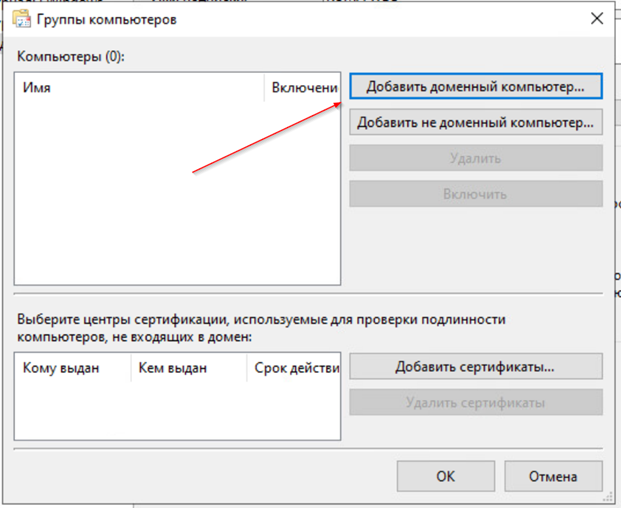
Task: Click the Кем выдан column header
Action: coord(187,368)
